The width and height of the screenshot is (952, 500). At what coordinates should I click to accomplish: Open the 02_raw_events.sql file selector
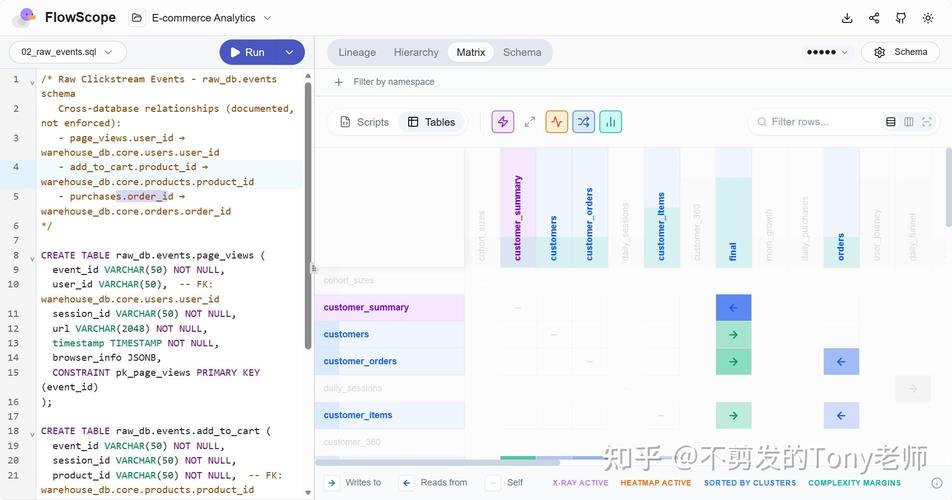67,52
